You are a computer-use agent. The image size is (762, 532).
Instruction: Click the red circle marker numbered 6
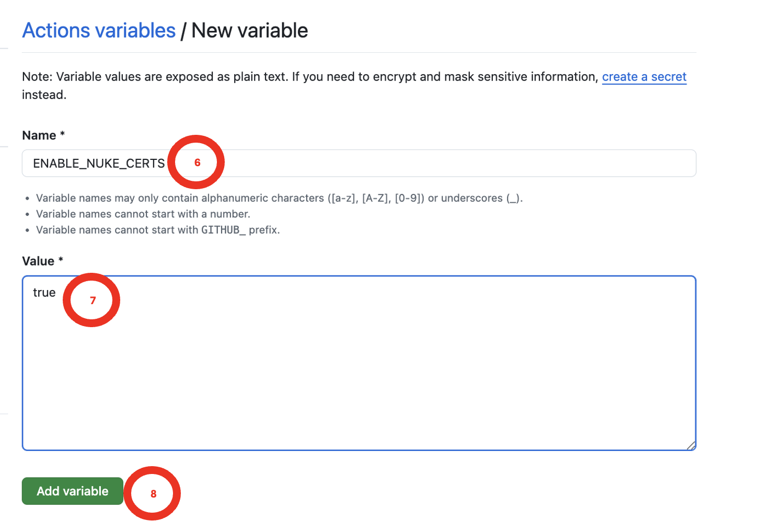point(197,163)
